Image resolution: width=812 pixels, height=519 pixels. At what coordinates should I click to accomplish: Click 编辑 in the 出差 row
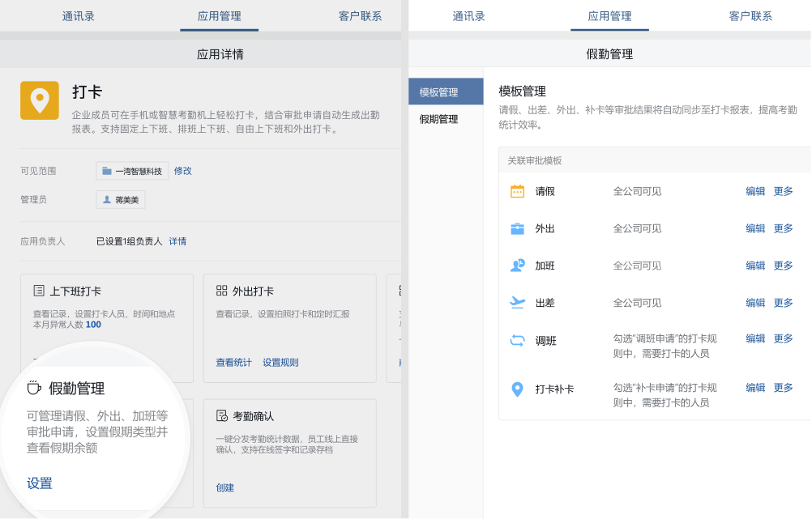coord(755,303)
